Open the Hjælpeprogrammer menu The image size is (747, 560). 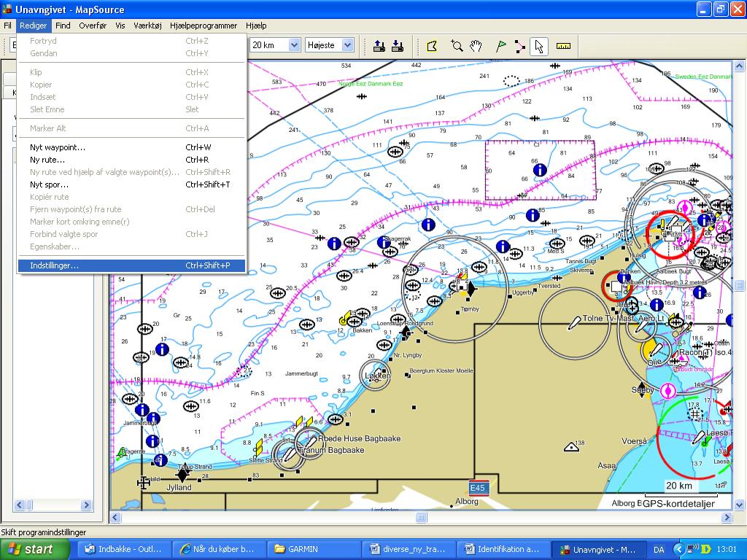click(204, 26)
